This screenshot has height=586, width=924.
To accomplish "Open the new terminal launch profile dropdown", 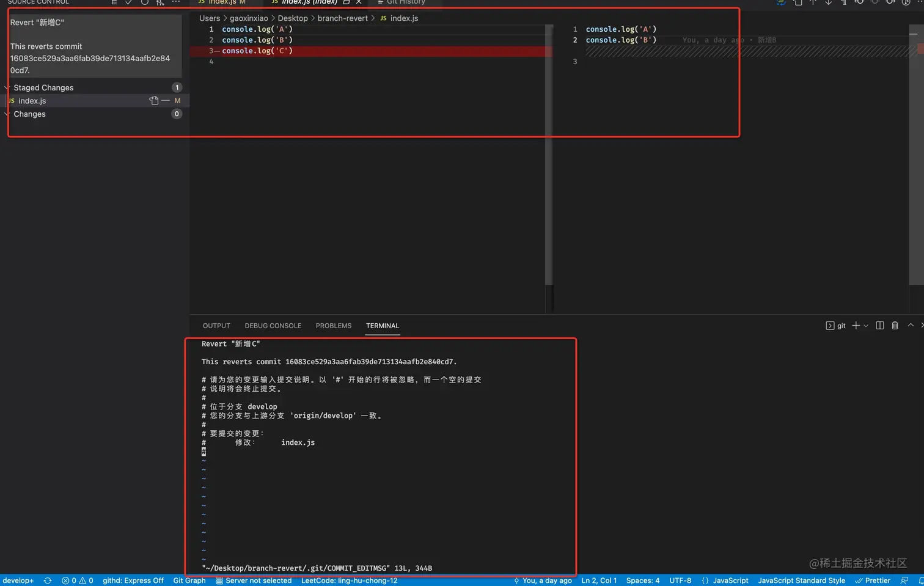I will pyautogui.click(x=866, y=326).
